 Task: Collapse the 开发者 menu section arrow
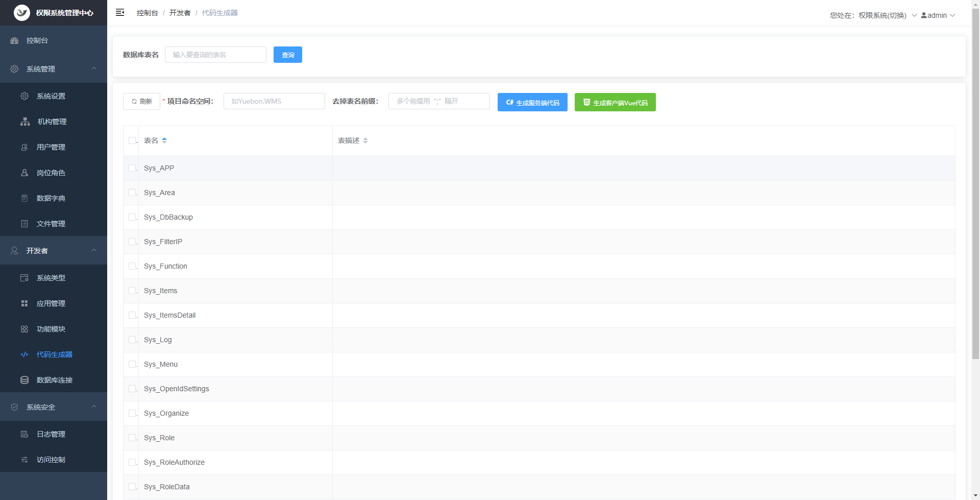(94, 250)
